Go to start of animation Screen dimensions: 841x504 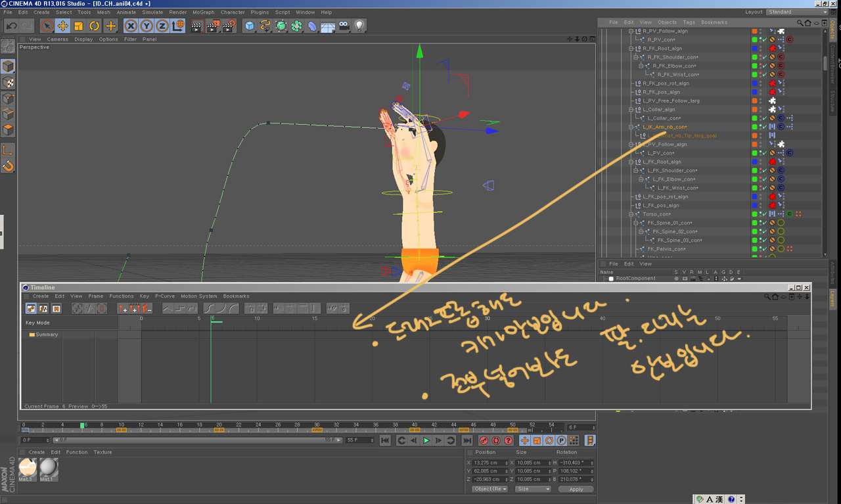pyautogui.click(x=386, y=440)
